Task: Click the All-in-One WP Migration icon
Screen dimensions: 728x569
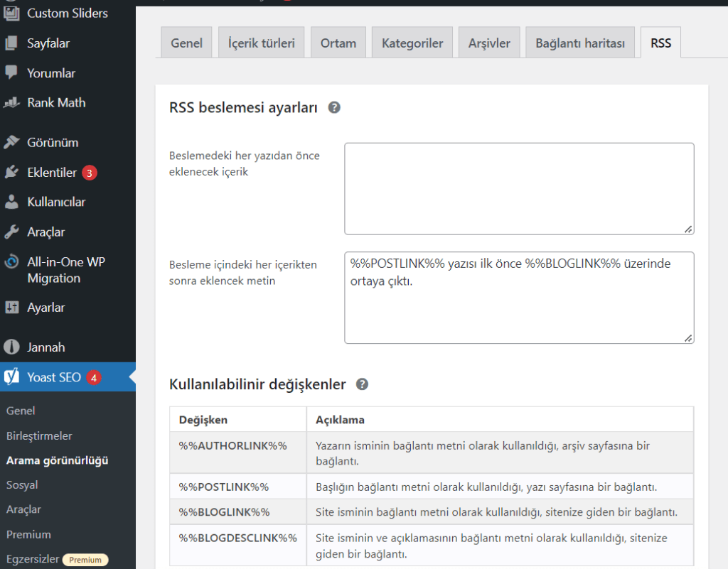Action: coord(12,262)
